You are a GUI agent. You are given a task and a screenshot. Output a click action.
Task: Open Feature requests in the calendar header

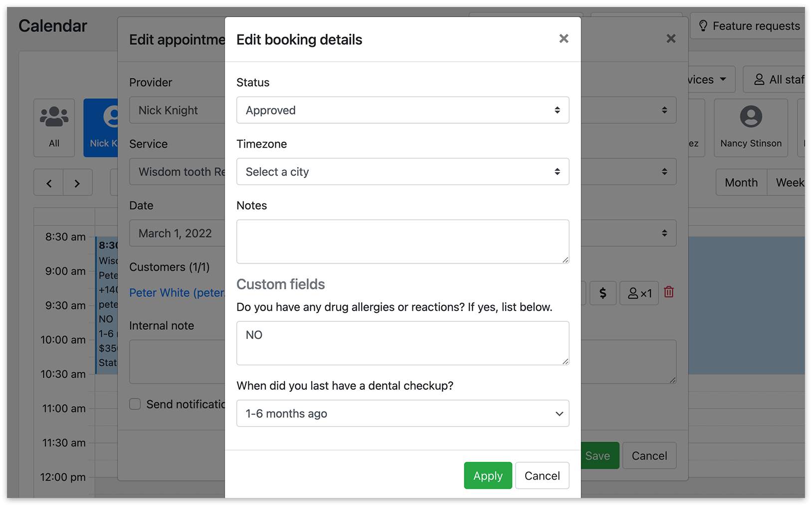(748, 26)
